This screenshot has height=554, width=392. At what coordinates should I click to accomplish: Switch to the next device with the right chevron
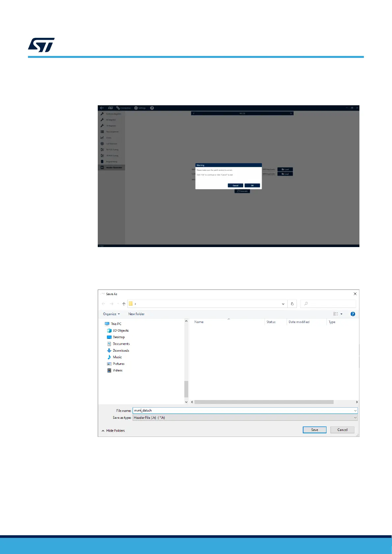coord(291,113)
